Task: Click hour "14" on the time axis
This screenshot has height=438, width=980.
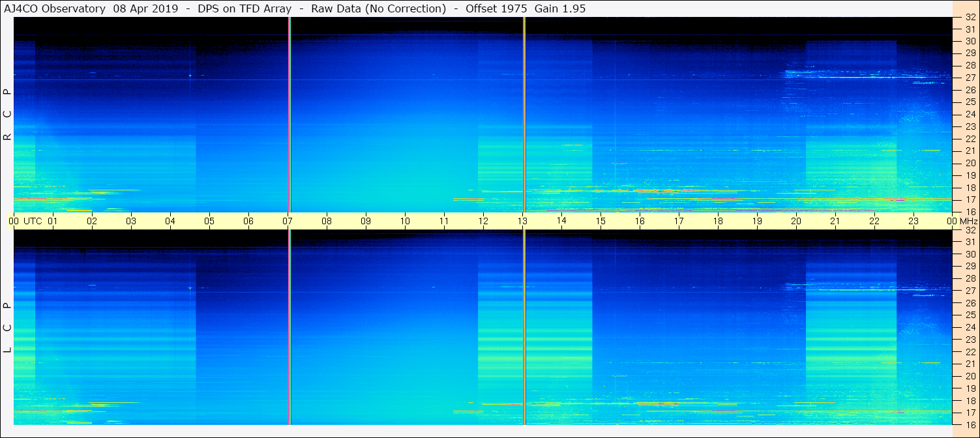Action: point(561,221)
